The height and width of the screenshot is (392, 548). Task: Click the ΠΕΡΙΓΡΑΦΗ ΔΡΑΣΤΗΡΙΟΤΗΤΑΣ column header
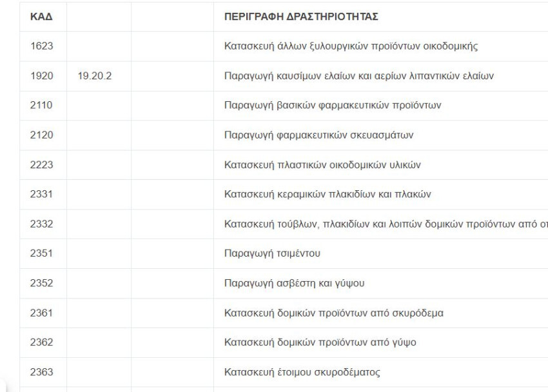301,17
